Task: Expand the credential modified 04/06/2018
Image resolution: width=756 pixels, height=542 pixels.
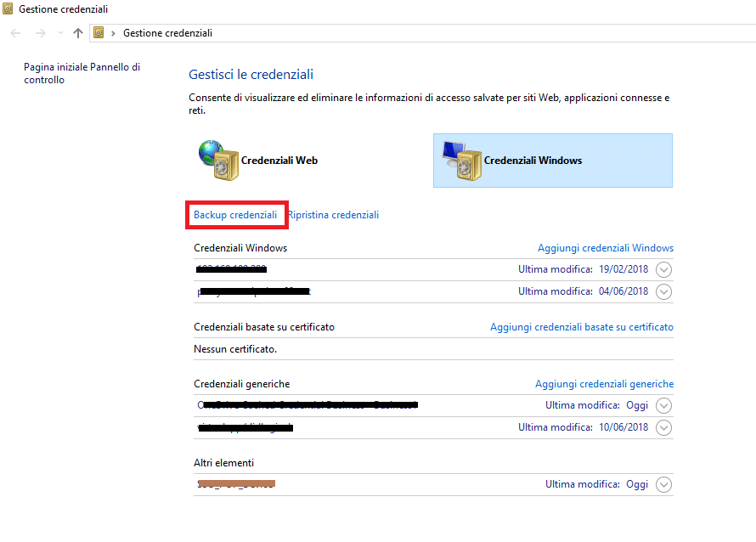Action: (x=664, y=291)
